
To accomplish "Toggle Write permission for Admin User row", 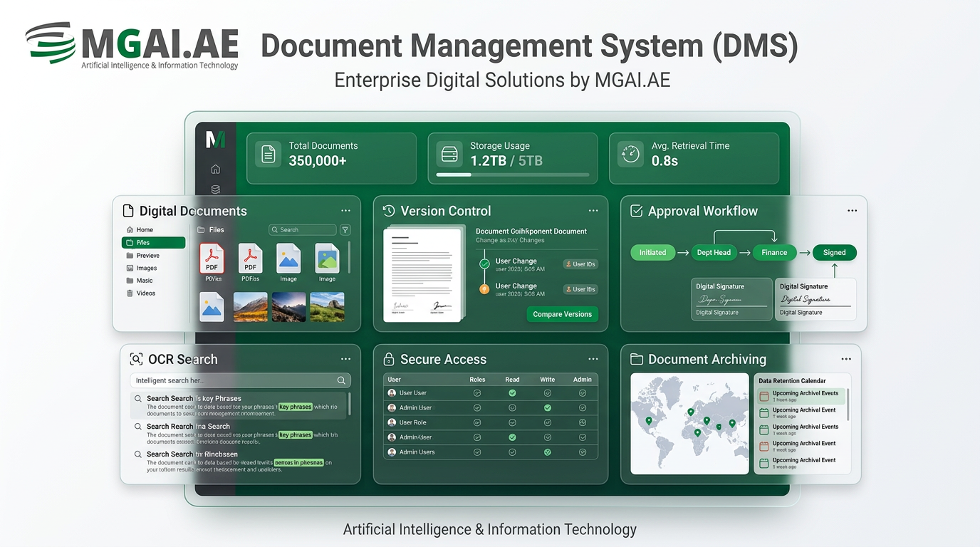I will point(548,408).
